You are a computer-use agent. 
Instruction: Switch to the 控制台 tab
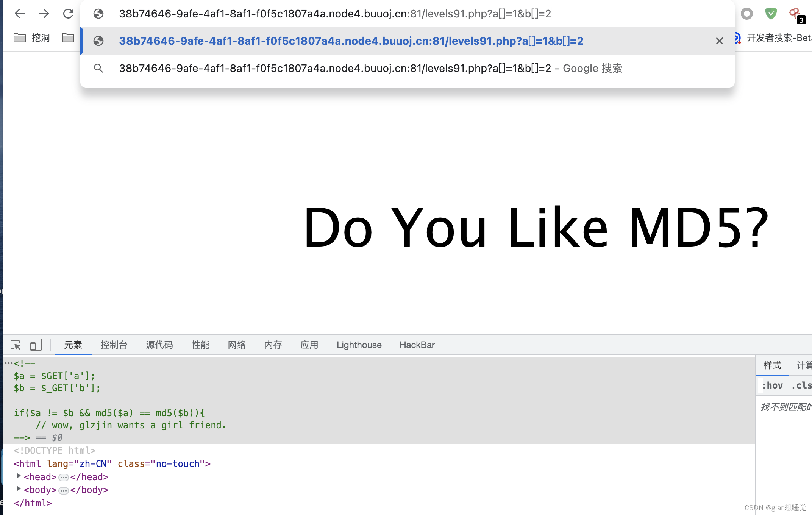coord(114,345)
